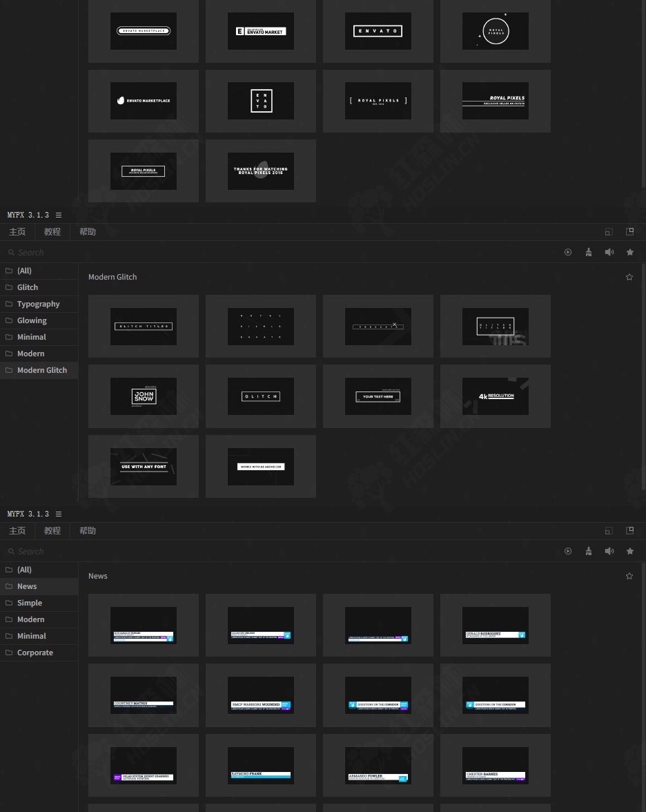Switch to large thumbnail view in Modern Glitch panel
Viewport: 646px width, 812px height.
tap(630, 231)
